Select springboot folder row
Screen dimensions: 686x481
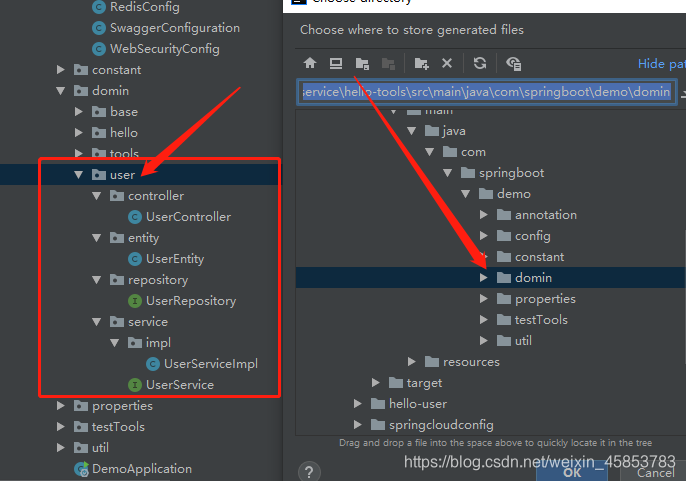coord(491,173)
